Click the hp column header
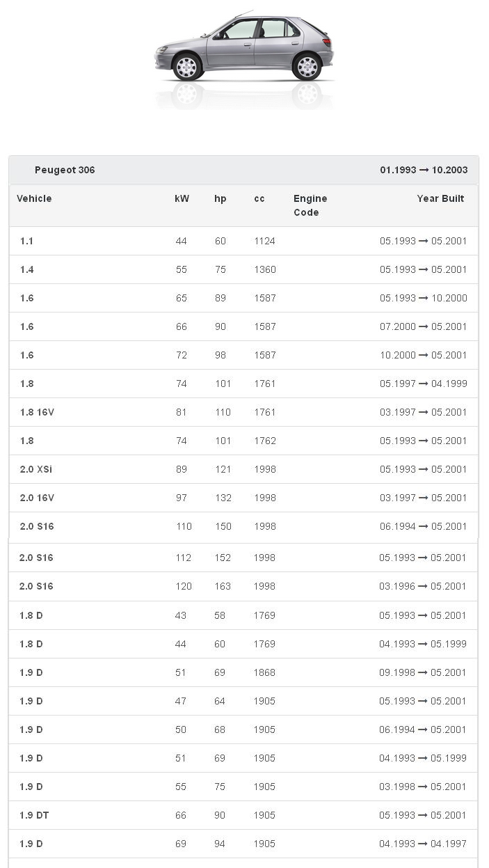The image size is (489, 868). 220,198
